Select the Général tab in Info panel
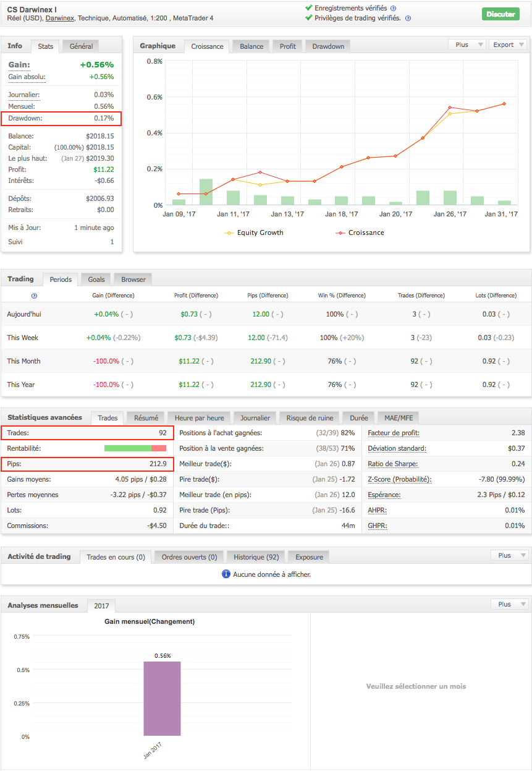 81,46
